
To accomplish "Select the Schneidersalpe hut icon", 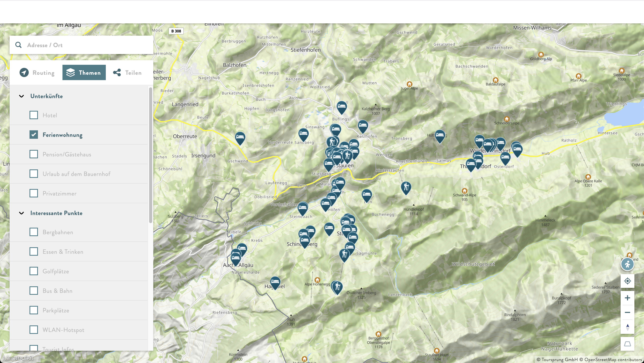I will coord(507,119).
